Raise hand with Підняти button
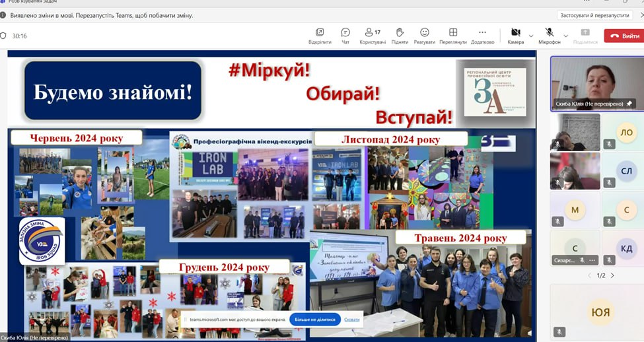The image size is (644, 342). pos(400,36)
